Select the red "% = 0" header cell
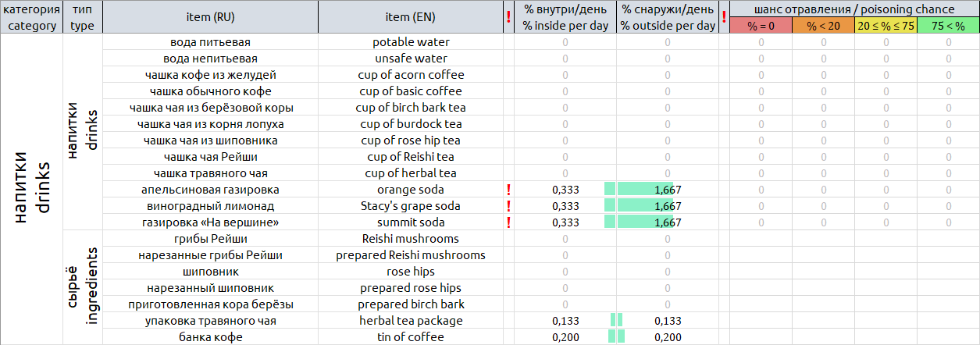Screen dimensions: 980x345 pyautogui.click(x=761, y=26)
